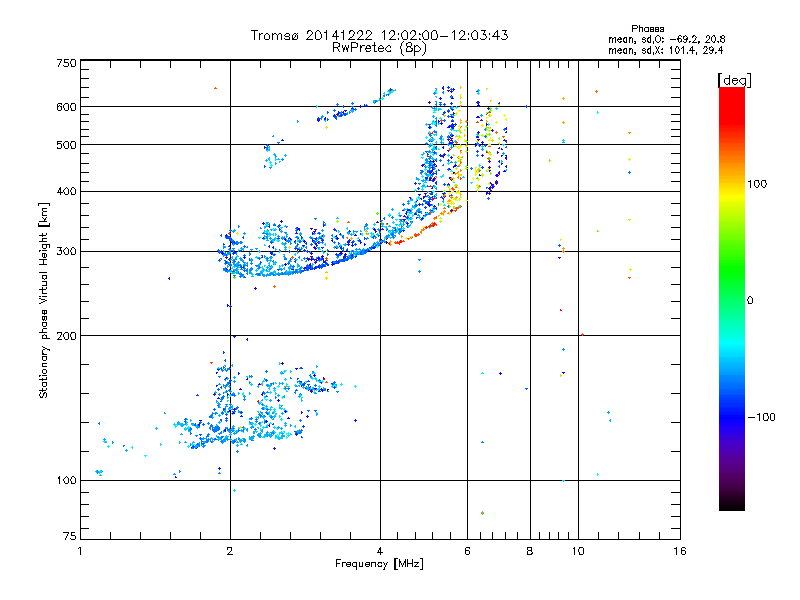This screenshot has width=800, height=600.
Task: Click the 'mean, sd,X: 101.4, 29.4' statistic
Action: pos(665,50)
